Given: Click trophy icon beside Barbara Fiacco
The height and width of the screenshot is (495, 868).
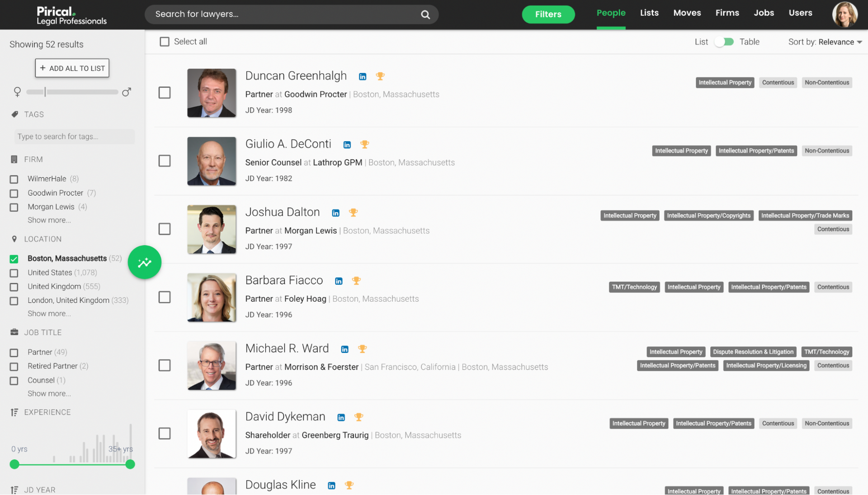Looking at the screenshot, I should (356, 281).
